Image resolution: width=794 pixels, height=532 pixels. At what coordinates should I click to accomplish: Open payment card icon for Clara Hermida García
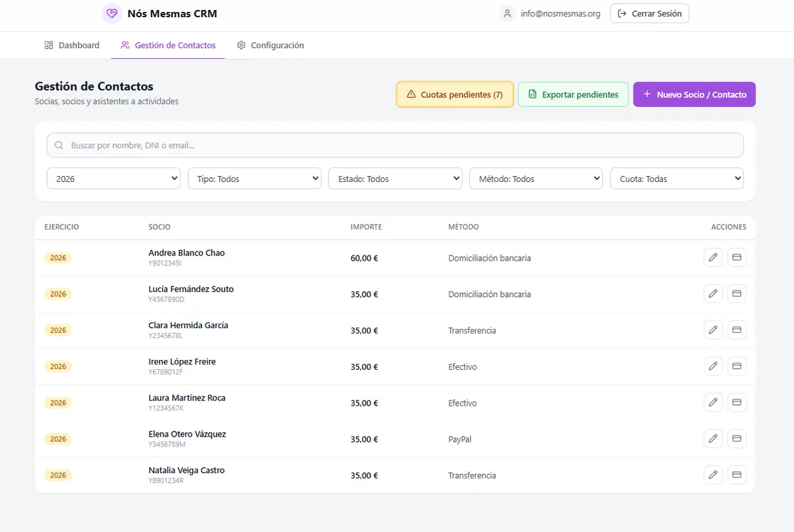point(736,330)
